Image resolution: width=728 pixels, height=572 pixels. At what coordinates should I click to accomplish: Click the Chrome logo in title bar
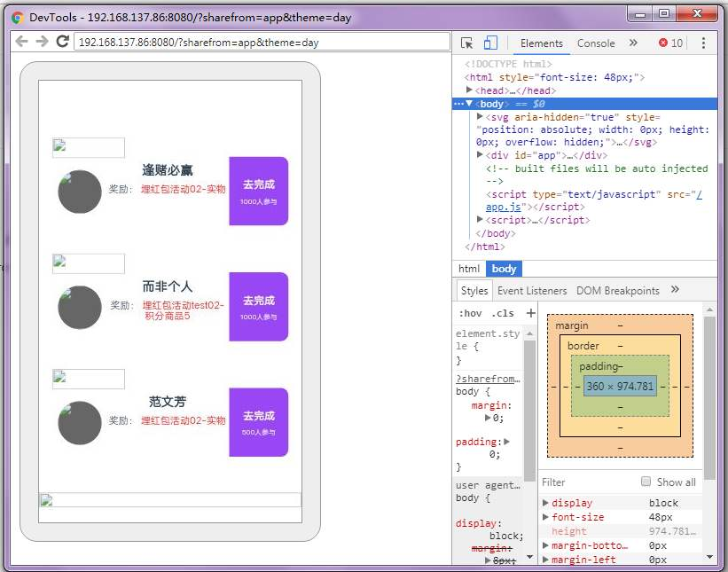18,18
